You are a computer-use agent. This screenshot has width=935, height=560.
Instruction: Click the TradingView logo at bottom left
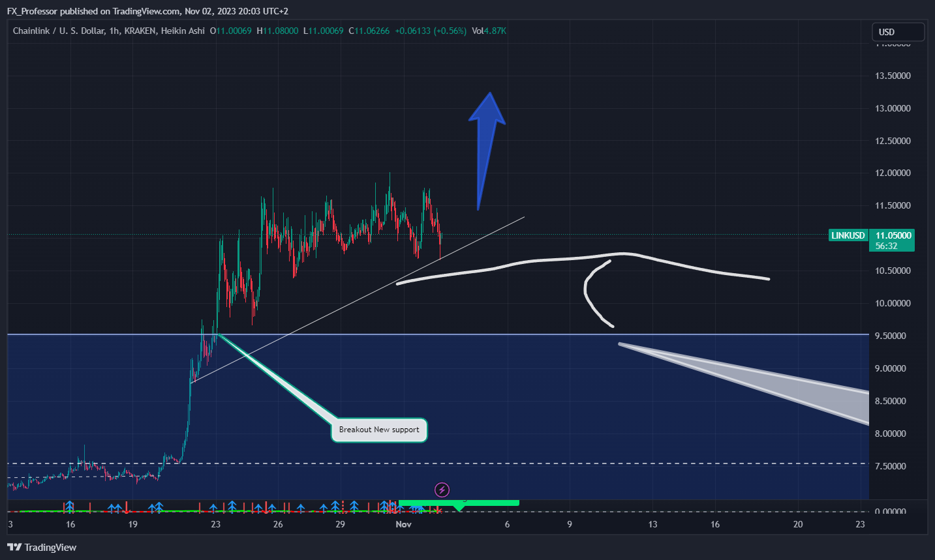pyautogui.click(x=42, y=548)
